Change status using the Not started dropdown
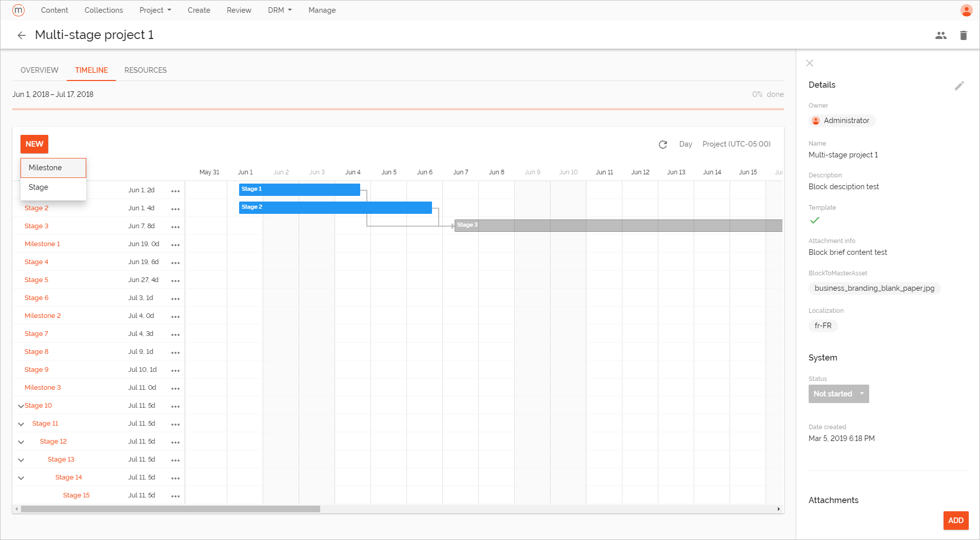 click(x=838, y=394)
